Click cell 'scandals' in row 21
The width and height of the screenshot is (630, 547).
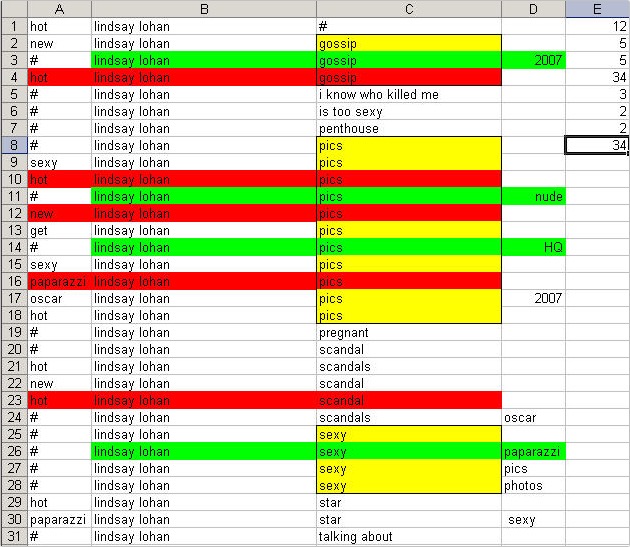click(409, 366)
